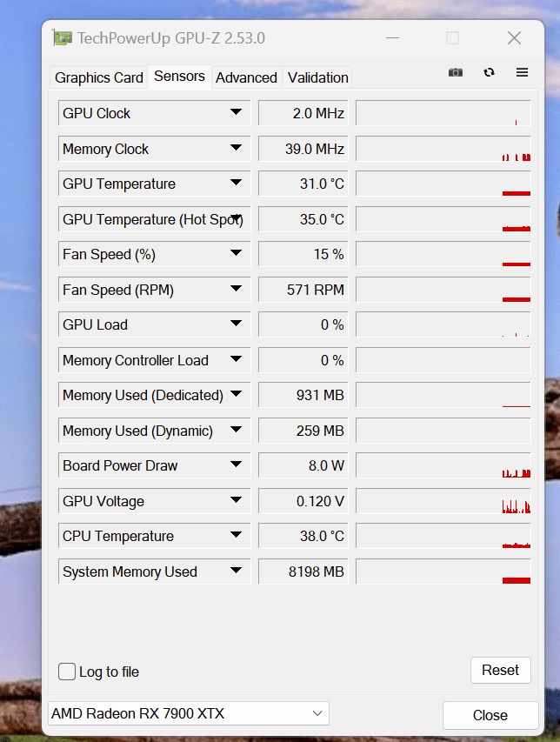Click the 571 RPM fan value
Viewport: 560px width, 742px height.
coord(303,290)
